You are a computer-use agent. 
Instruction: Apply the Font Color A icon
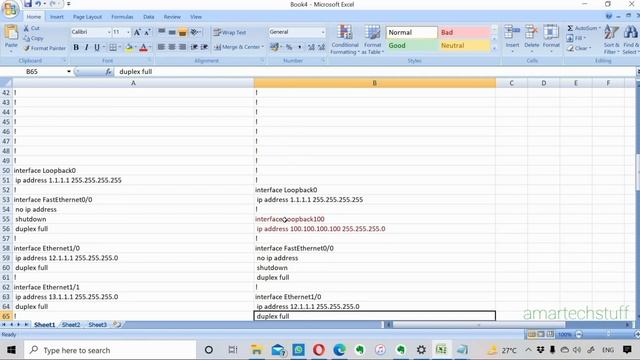pos(143,47)
